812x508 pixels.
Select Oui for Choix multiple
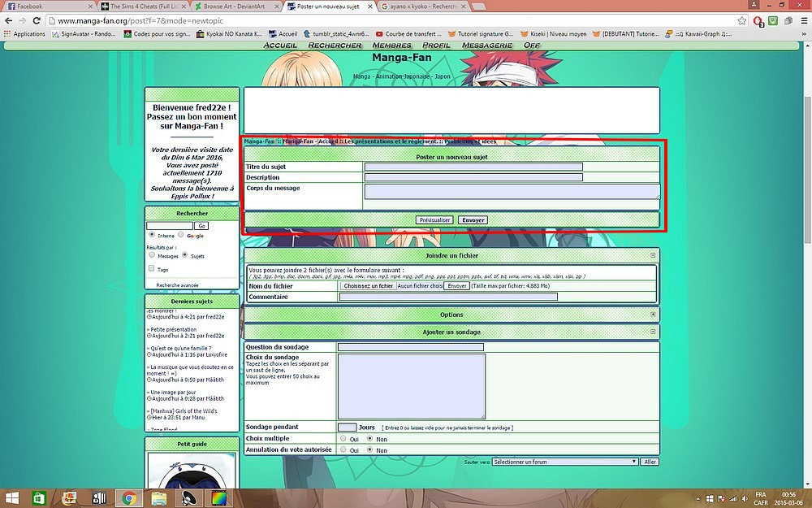click(x=343, y=439)
